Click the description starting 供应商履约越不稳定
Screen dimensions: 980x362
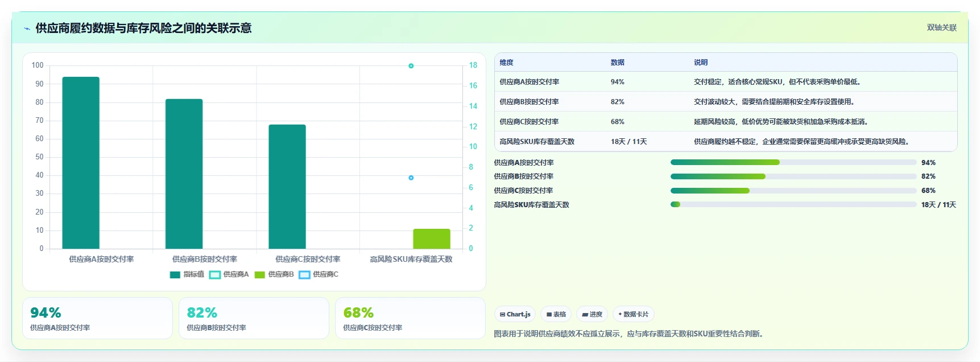[803, 142]
